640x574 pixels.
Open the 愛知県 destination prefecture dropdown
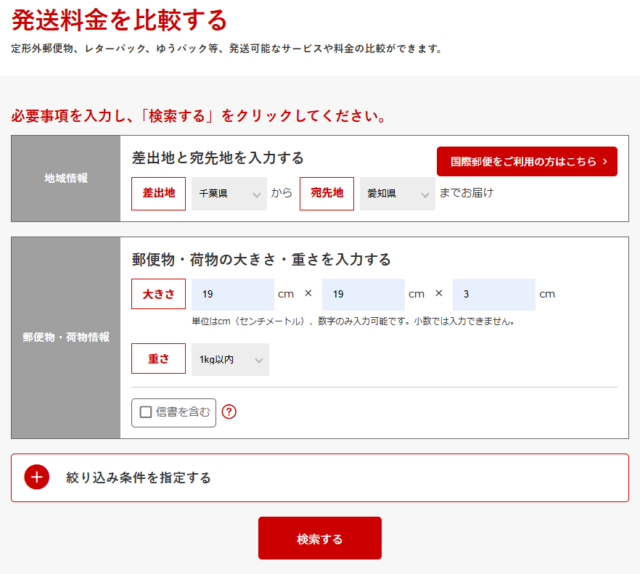pyautogui.click(x=397, y=193)
